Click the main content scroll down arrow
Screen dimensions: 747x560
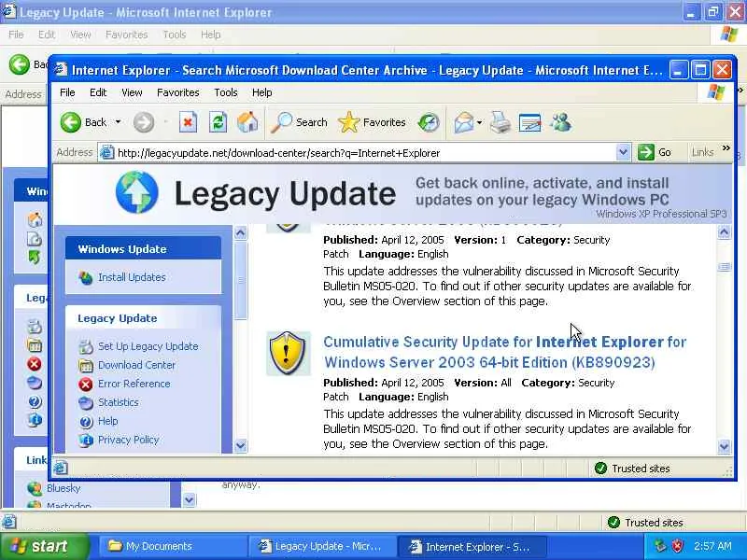point(725,447)
